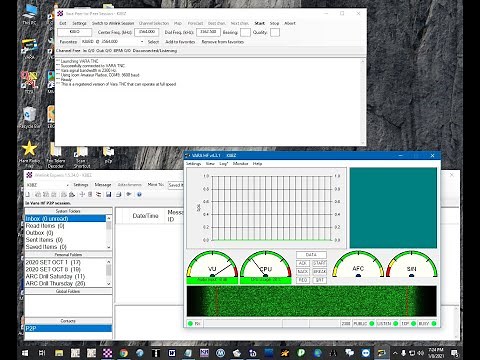Click the DATA indicator box in VARA HF
This screenshot has width=480, height=360.
311,255
